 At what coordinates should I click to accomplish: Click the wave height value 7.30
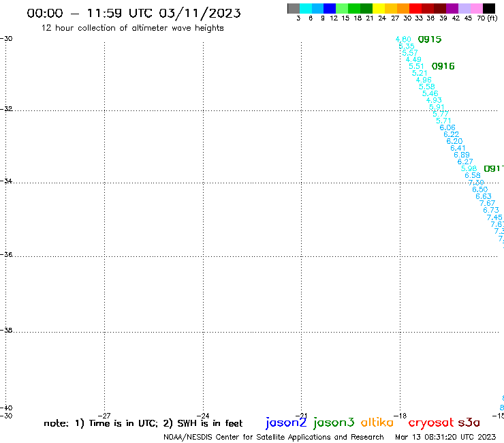click(x=476, y=183)
